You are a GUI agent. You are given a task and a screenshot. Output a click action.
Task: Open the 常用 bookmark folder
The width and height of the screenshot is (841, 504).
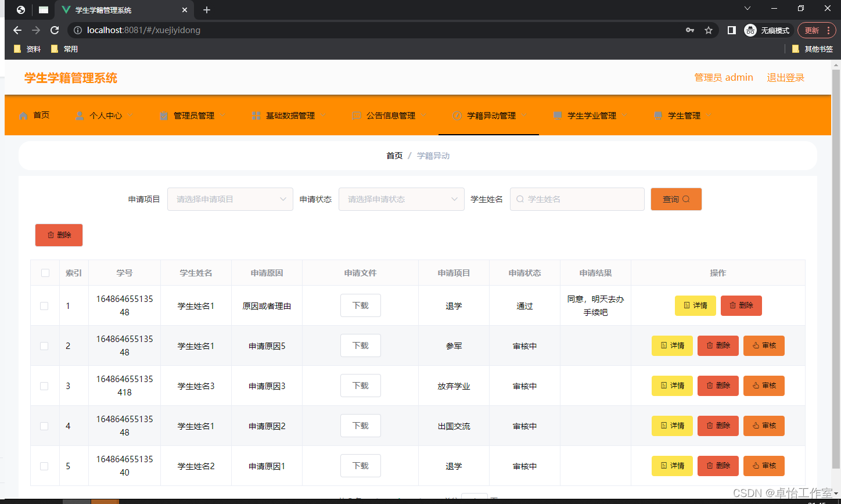(64, 49)
